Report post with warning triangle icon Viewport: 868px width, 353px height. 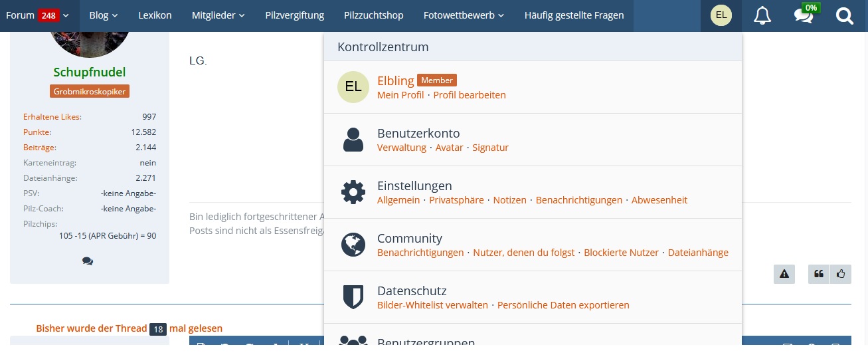tap(784, 273)
